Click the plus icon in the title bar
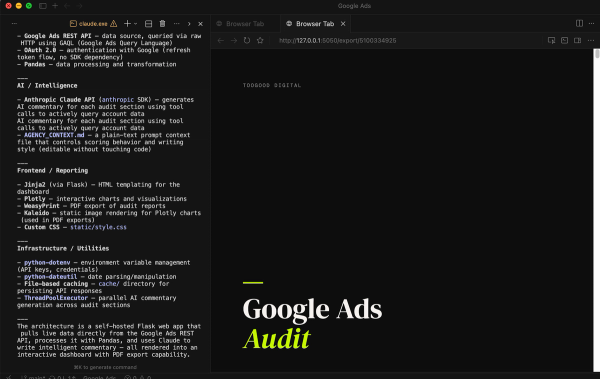The image size is (600, 379). click(55, 6)
